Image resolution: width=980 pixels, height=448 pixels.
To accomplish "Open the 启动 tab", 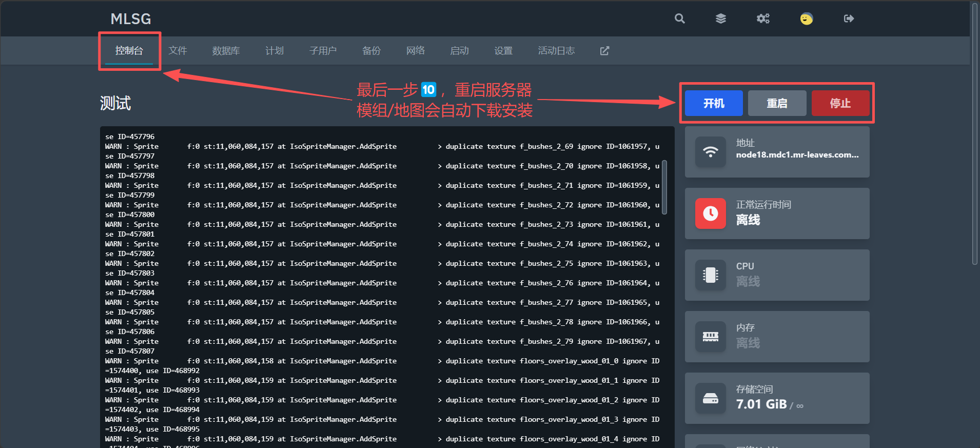I will tap(460, 50).
